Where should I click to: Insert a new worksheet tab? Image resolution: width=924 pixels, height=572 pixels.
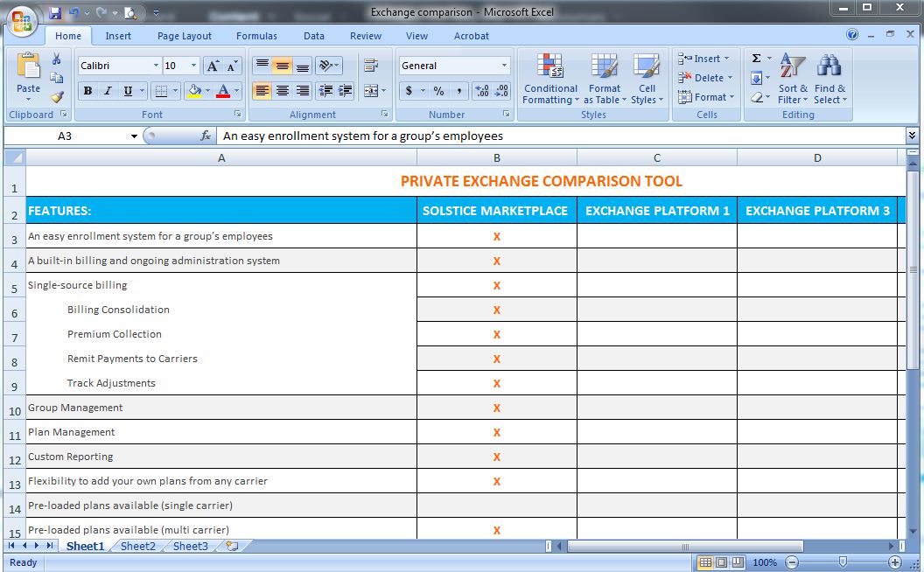point(232,546)
